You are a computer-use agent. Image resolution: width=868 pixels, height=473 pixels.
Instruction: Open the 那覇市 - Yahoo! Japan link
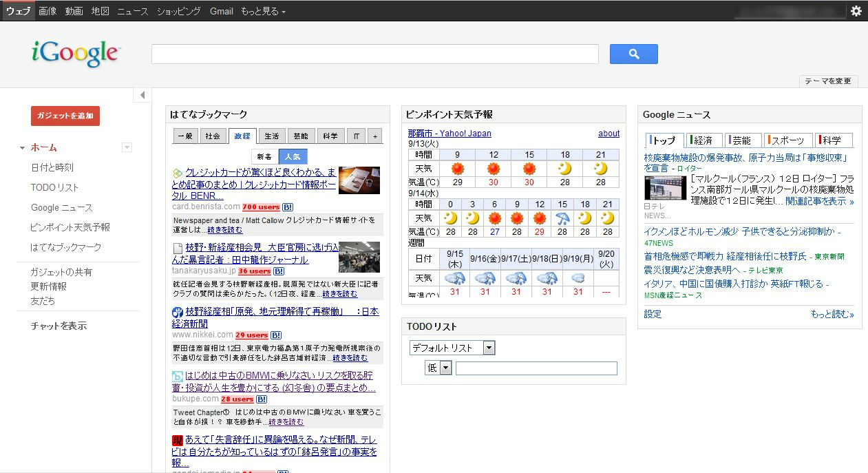pyautogui.click(x=449, y=134)
